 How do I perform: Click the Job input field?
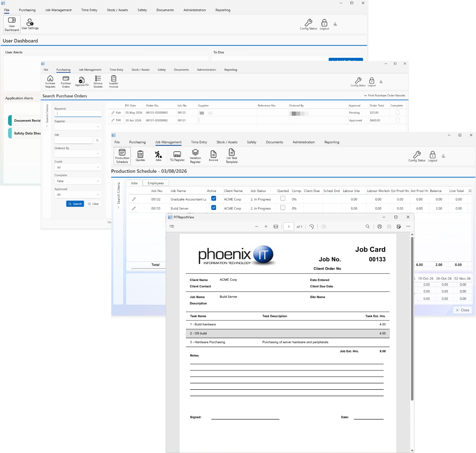(73, 140)
